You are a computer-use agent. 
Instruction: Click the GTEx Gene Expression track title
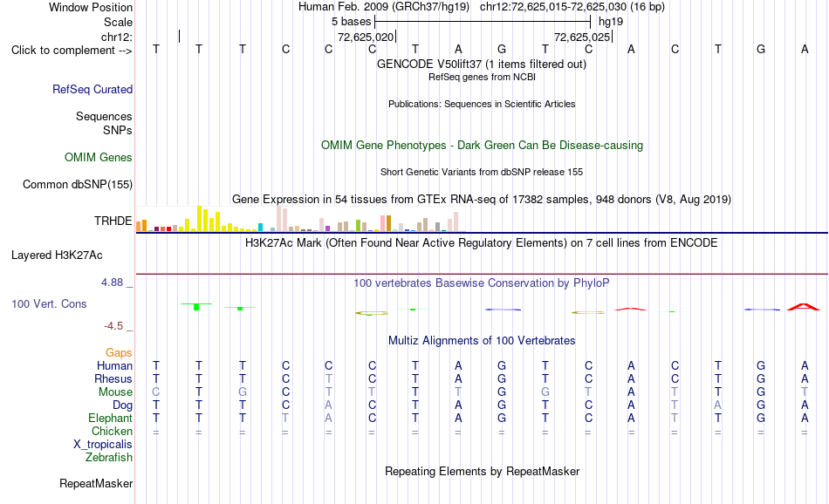tap(482, 199)
